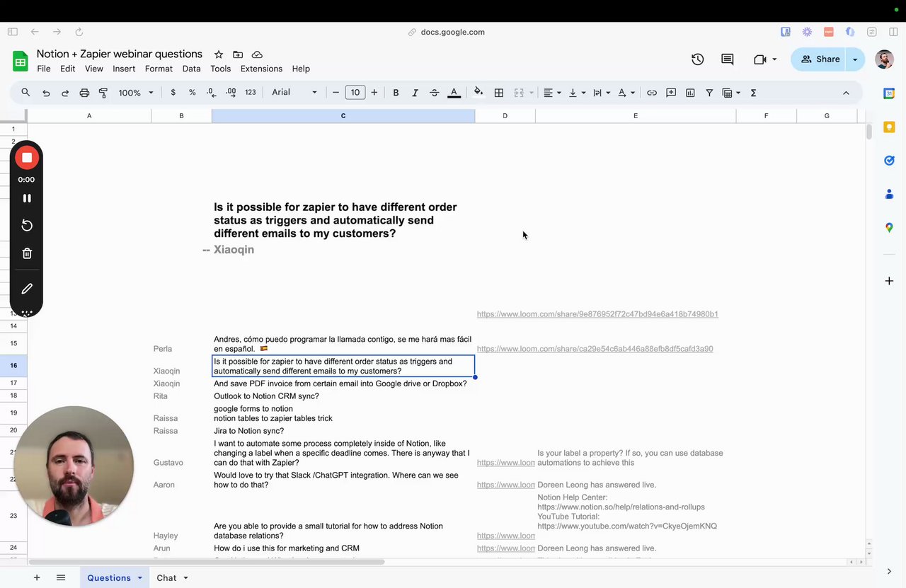This screenshot has height=588, width=906.
Task: Print the spreadsheet
Action: pos(84,93)
